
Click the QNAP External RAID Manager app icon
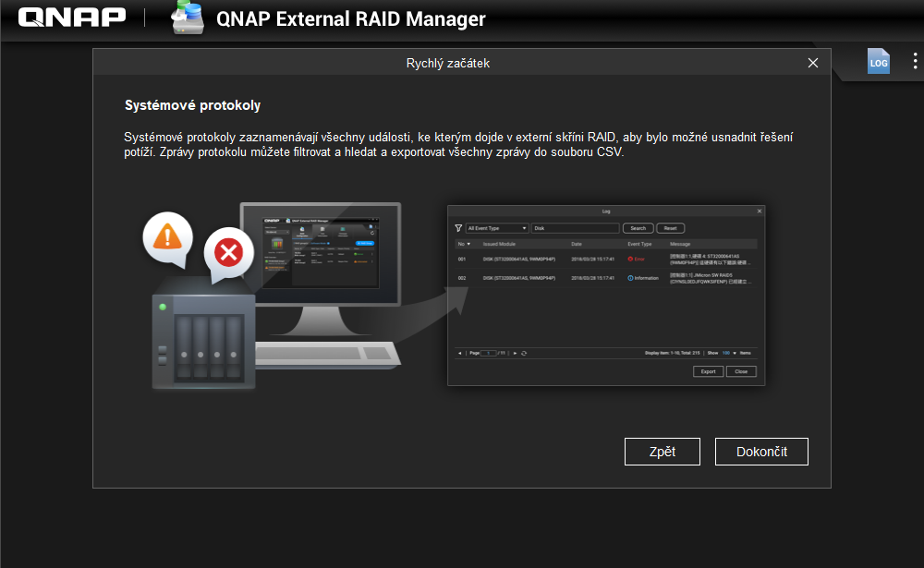coord(185,18)
